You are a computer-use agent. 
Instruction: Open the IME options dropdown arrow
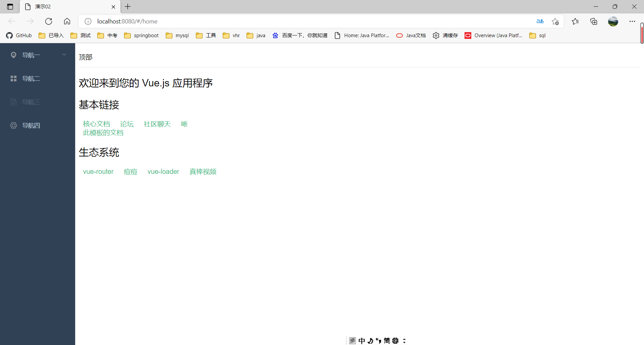(404, 340)
